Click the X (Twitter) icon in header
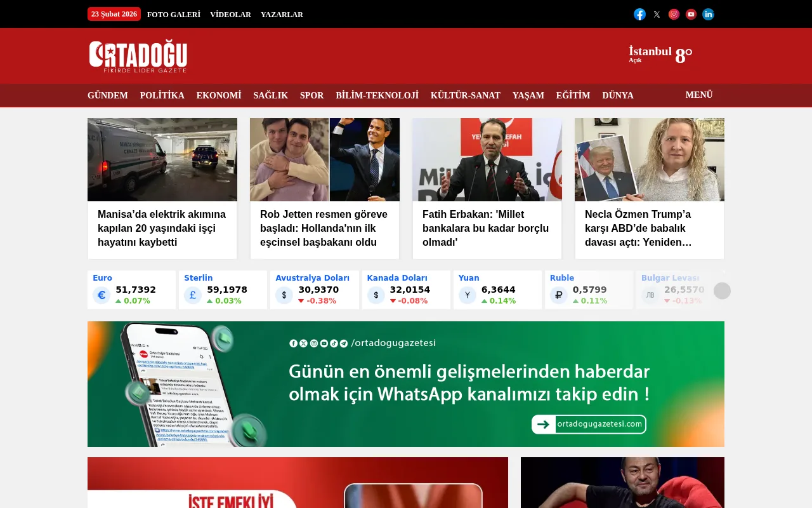The width and height of the screenshot is (812, 508). coord(657,14)
